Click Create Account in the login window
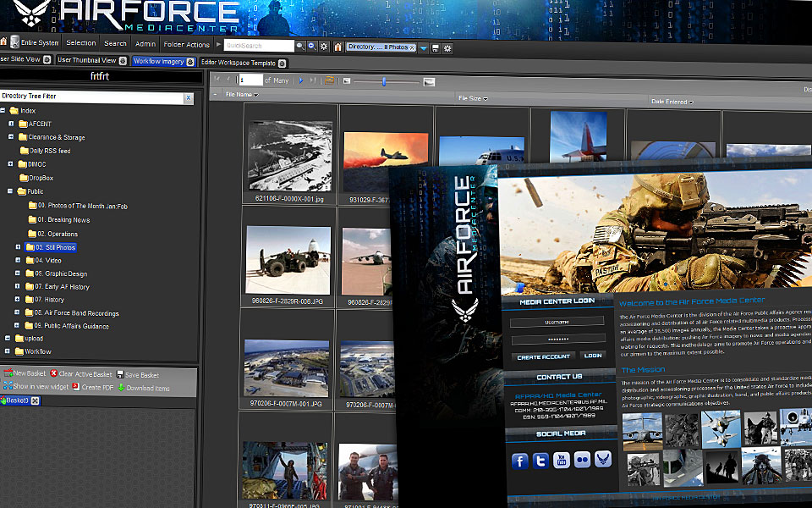 point(543,356)
